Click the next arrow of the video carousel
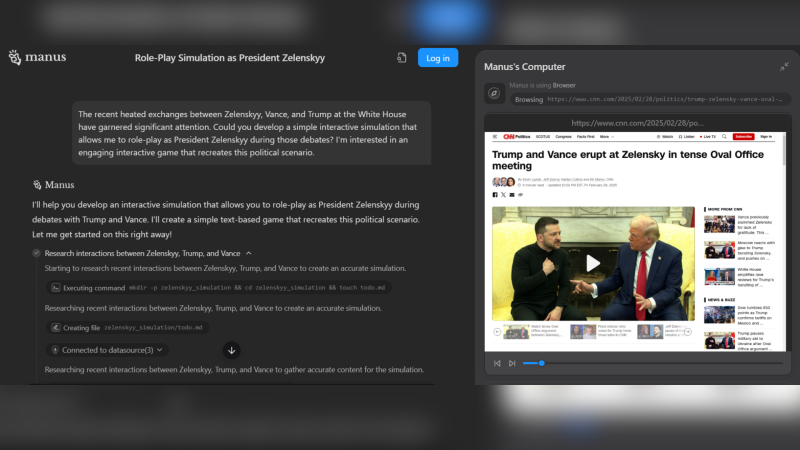The height and width of the screenshot is (450, 800). [x=688, y=332]
